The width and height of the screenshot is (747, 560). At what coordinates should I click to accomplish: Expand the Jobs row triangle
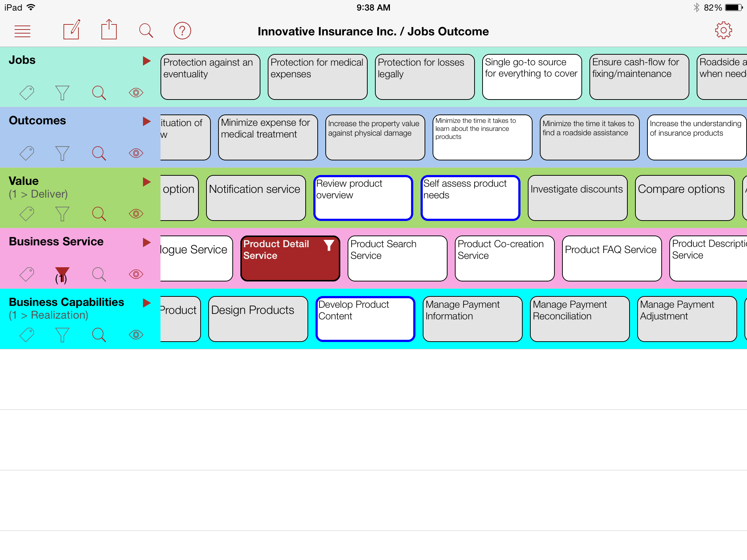(147, 61)
